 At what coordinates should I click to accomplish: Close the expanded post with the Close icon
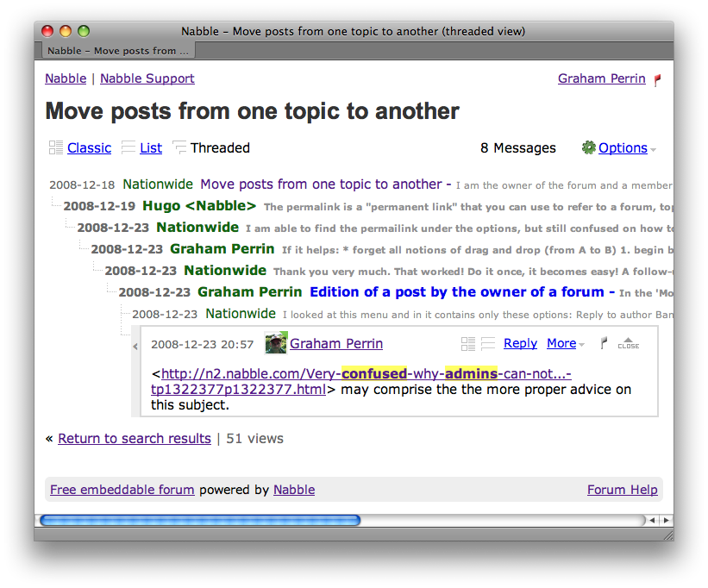click(628, 343)
